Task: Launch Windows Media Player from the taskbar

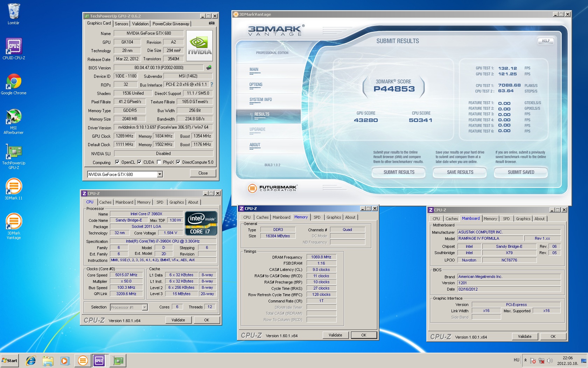Action: click(65, 360)
